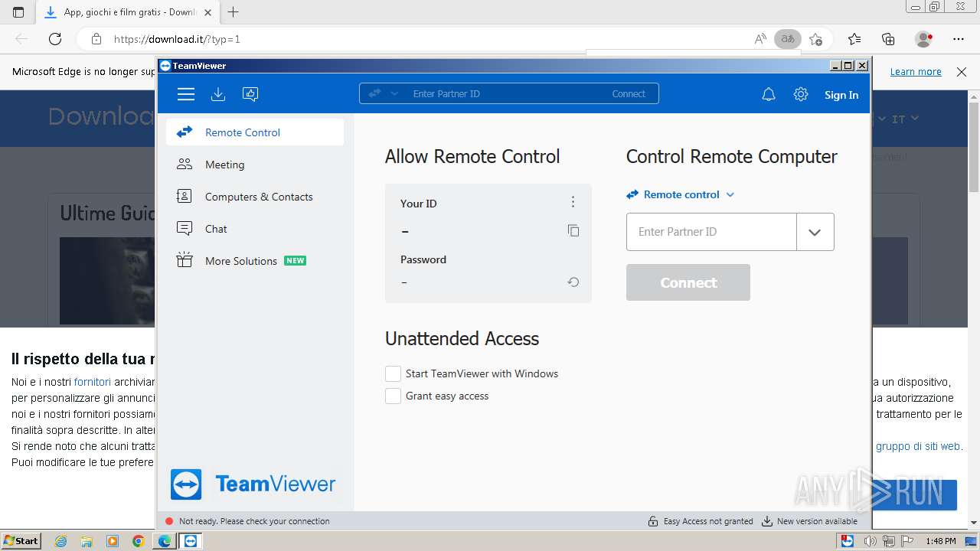Select the Remote Control sidebar tab

coord(255,132)
